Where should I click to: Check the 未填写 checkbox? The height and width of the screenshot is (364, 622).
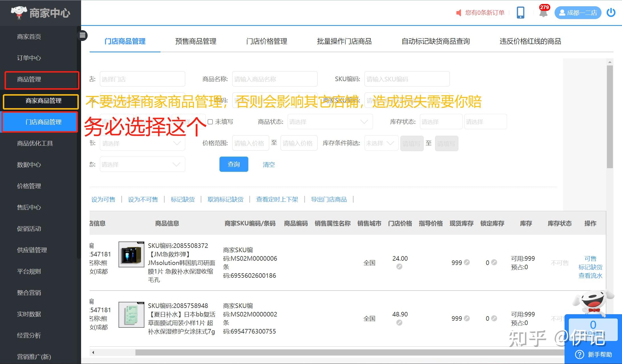[x=210, y=122]
